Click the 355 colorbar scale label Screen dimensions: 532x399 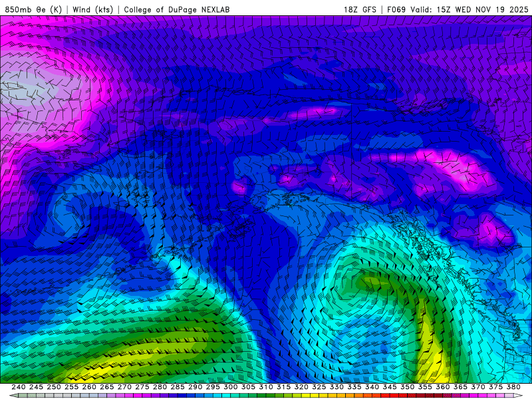point(425,387)
